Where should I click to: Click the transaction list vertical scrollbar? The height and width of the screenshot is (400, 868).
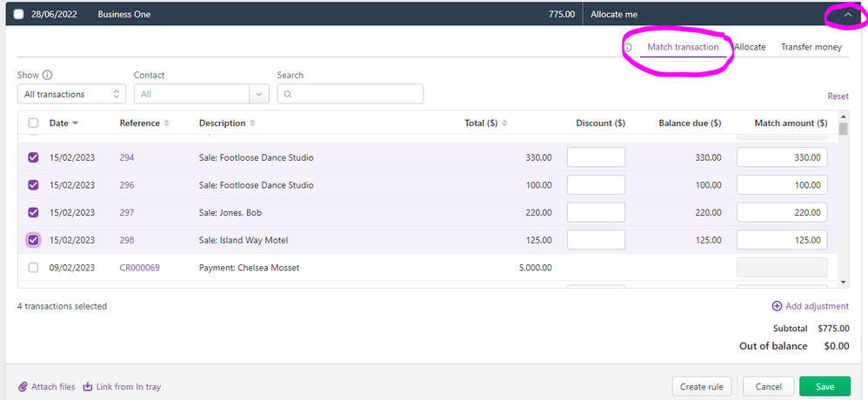click(842, 200)
